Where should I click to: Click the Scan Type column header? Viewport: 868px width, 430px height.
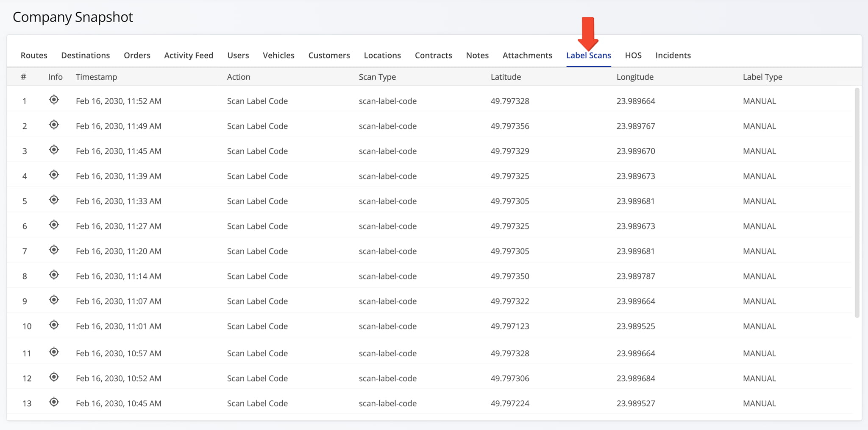point(377,77)
